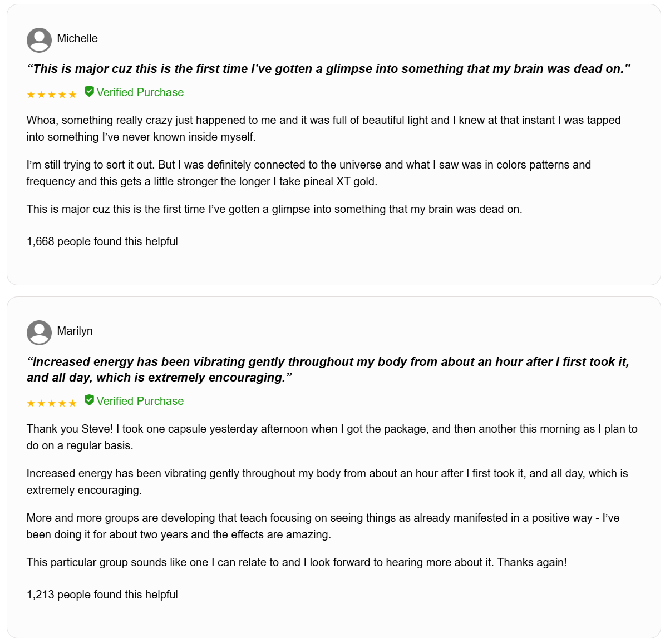Click the five-star rating on Michelle's review
This screenshot has width=670, height=644.
coord(52,95)
